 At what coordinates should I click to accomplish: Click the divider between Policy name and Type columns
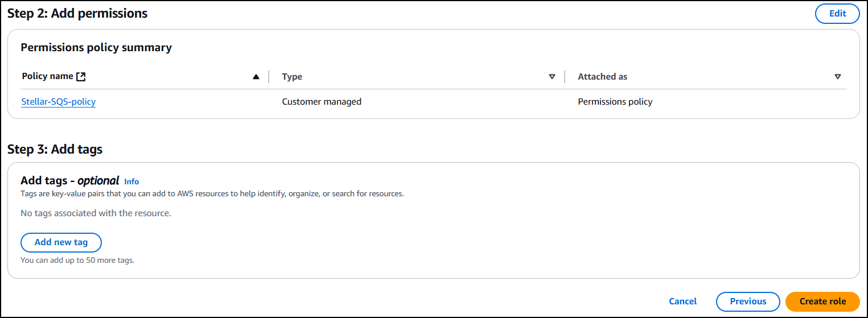click(269, 77)
